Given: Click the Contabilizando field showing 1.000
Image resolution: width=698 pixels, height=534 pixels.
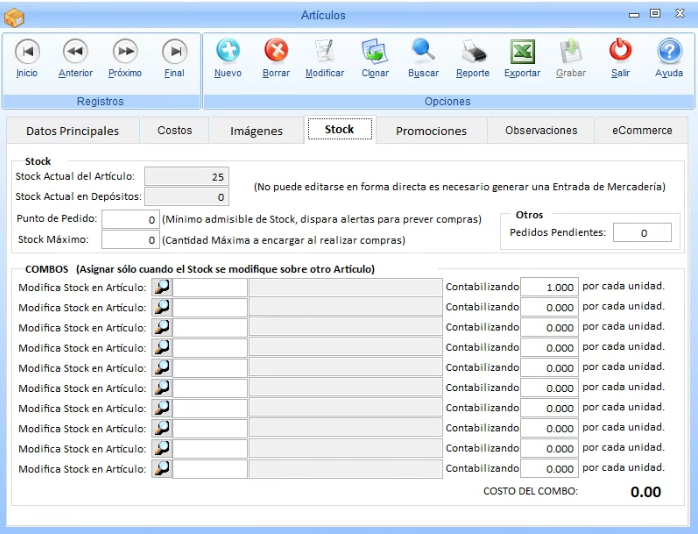Looking at the screenshot, I should (x=549, y=287).
